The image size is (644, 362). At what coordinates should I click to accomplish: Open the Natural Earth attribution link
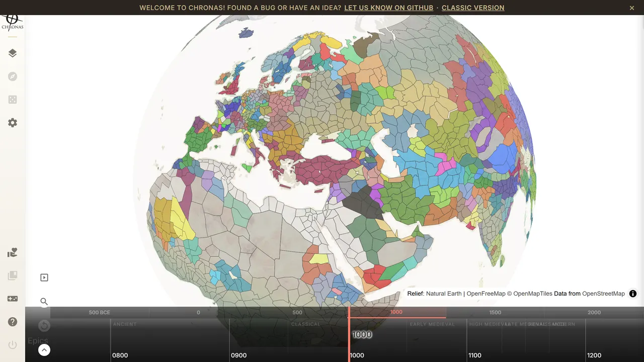pyautogui.click(x=444, y=294)
